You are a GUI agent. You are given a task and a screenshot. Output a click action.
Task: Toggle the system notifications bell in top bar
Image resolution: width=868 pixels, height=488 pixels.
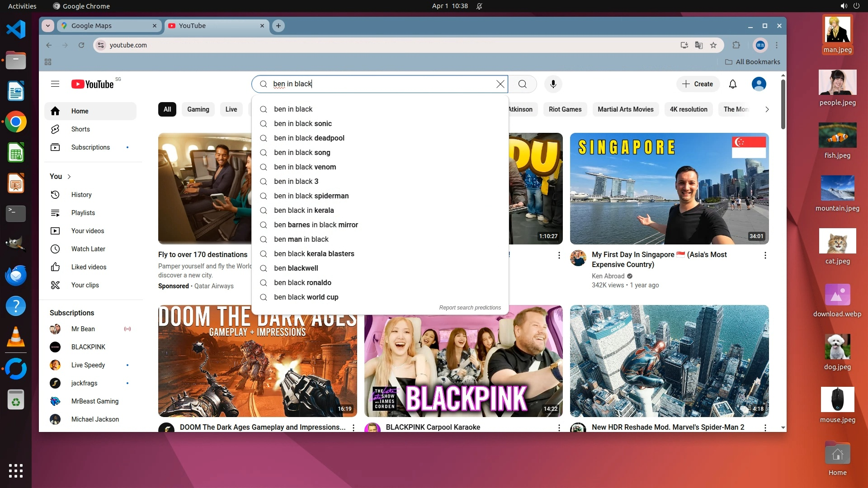pos(479,6)
